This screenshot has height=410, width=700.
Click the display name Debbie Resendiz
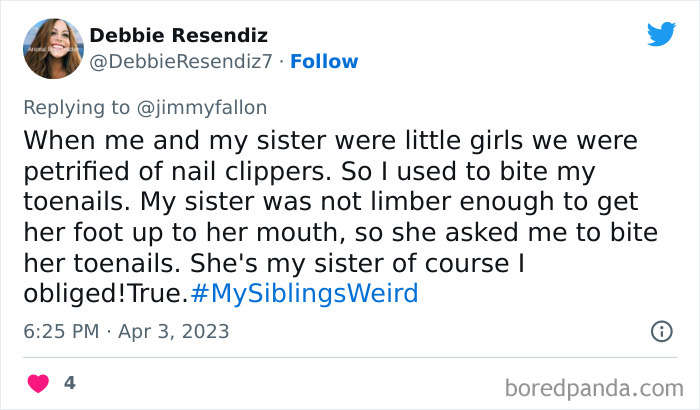coord(178,36)
